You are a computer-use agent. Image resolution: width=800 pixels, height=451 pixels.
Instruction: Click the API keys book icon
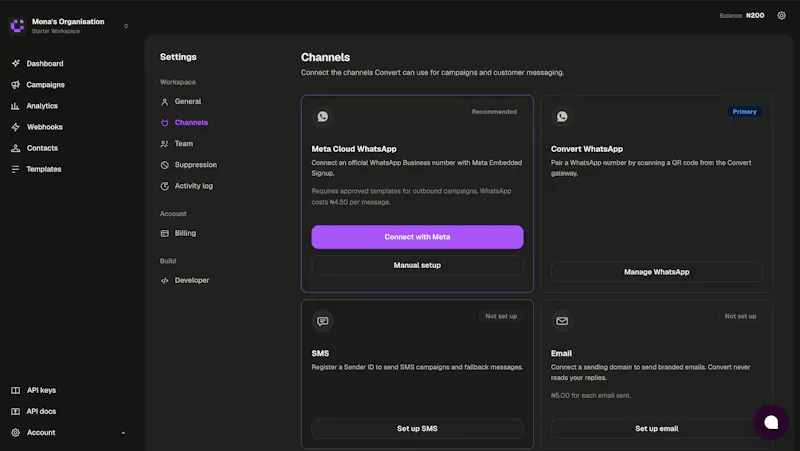16,390
